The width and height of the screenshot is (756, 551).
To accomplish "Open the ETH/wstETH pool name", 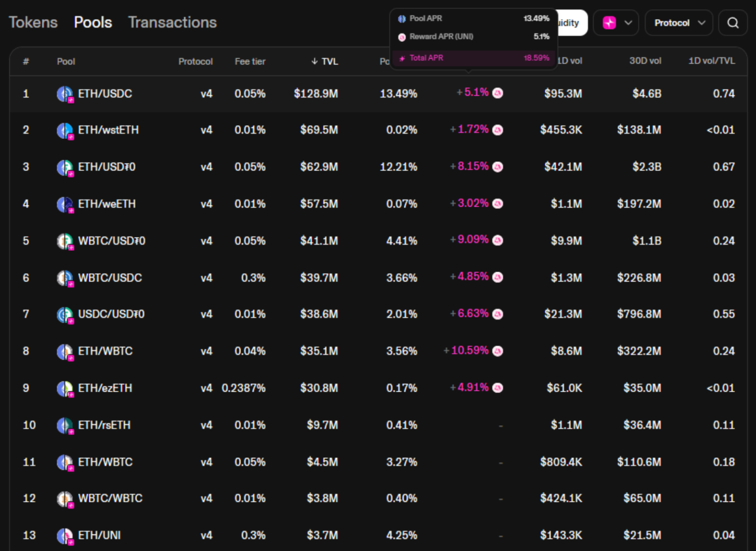I will pyautogui.click(x=108, y=130).
